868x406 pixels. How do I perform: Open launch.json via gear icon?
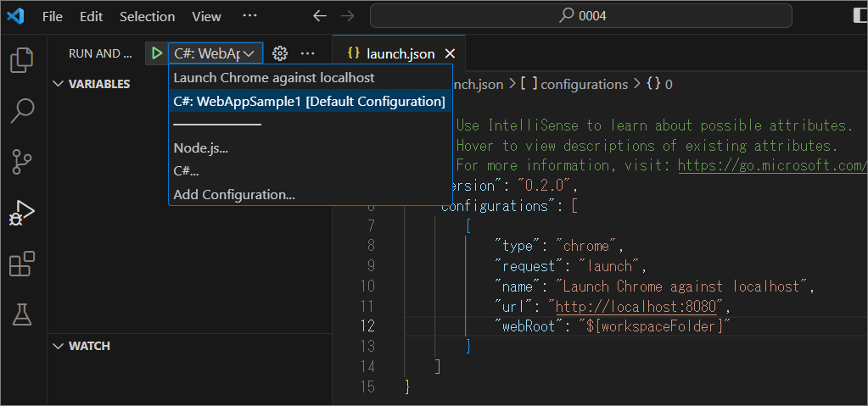pyautogui.click(x=280, y=53)
